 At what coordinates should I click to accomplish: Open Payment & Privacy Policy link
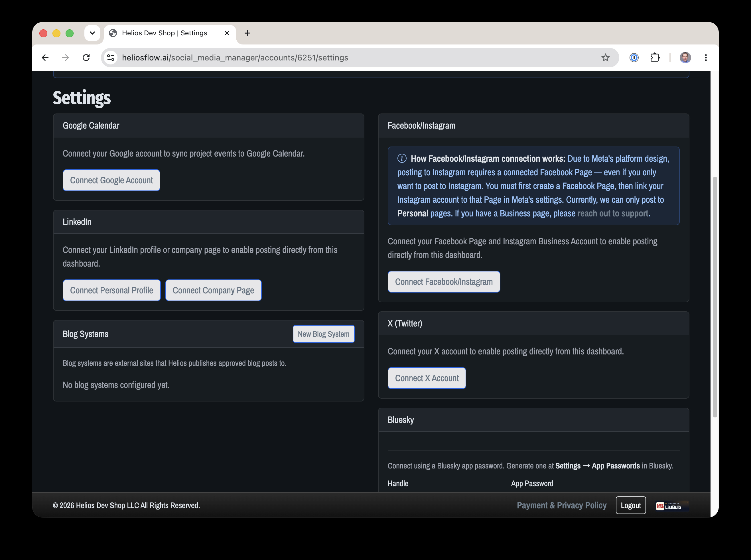[562, 506]
